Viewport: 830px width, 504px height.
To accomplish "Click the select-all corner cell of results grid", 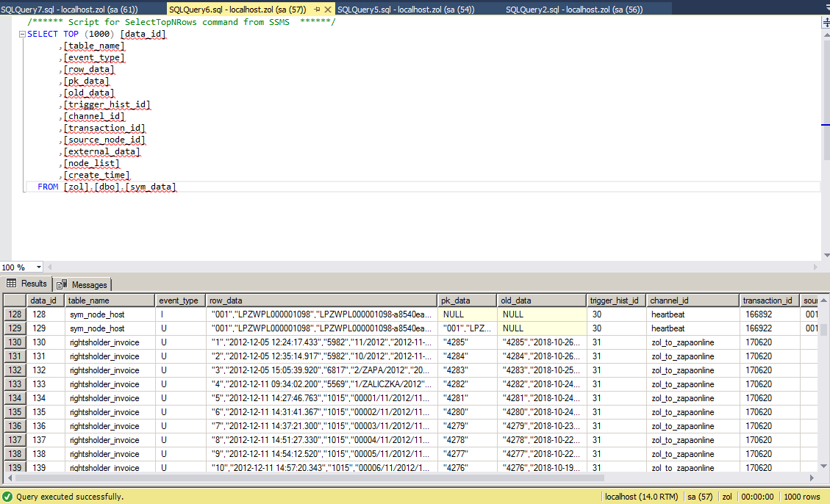I will [15, 300].
